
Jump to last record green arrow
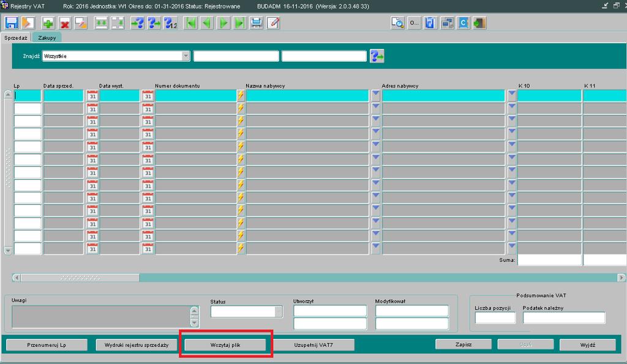point(239,23)
